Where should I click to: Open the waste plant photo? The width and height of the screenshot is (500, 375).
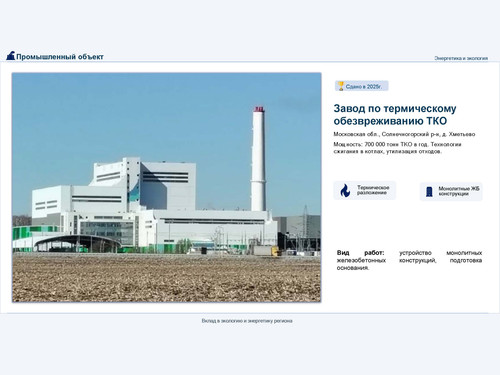click(167, 187)
